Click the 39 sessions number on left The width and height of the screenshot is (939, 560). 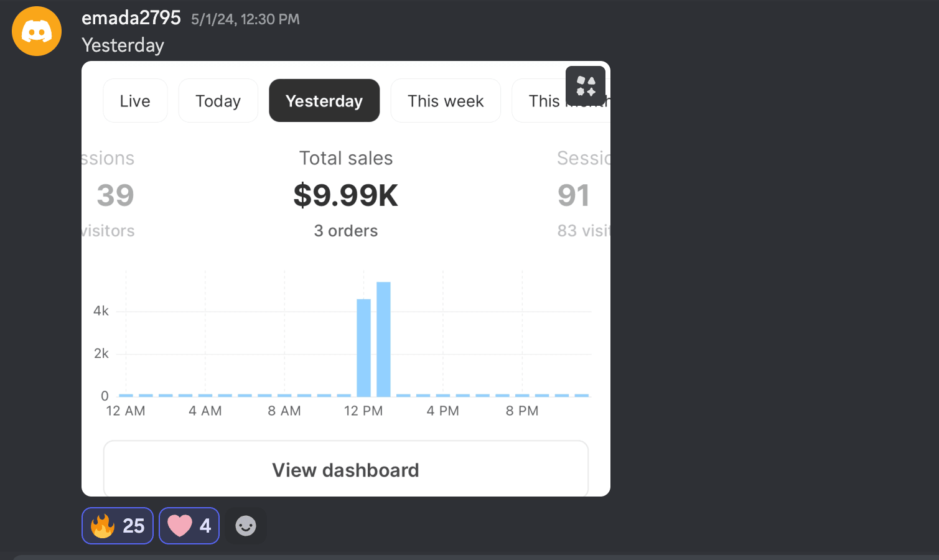(x=116, y=195)
